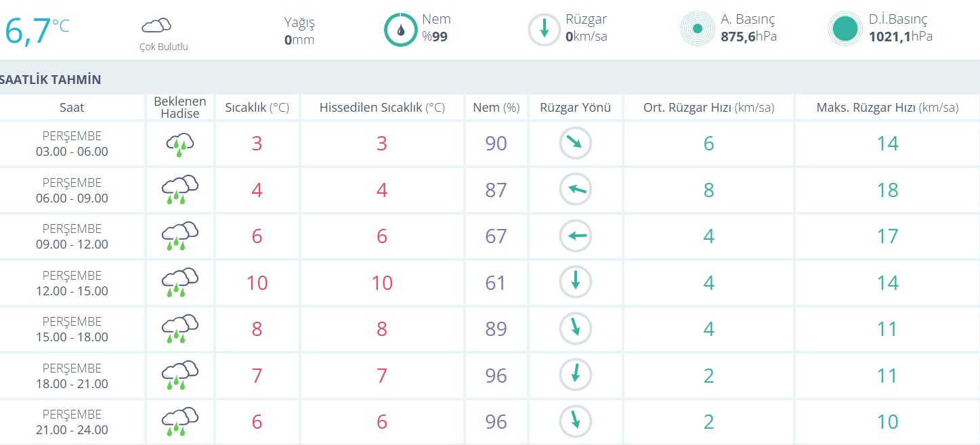Click rain icon for 03.00 - 06.00 row

click(179, 144)
